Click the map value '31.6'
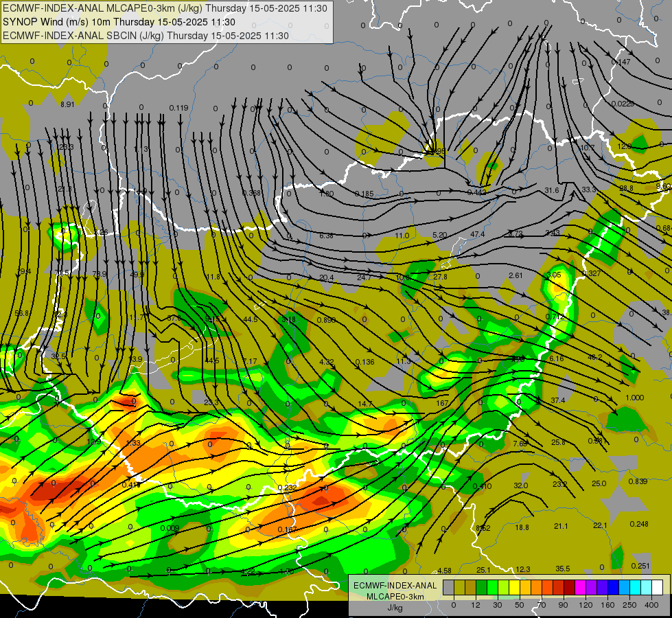 point(552,190)
